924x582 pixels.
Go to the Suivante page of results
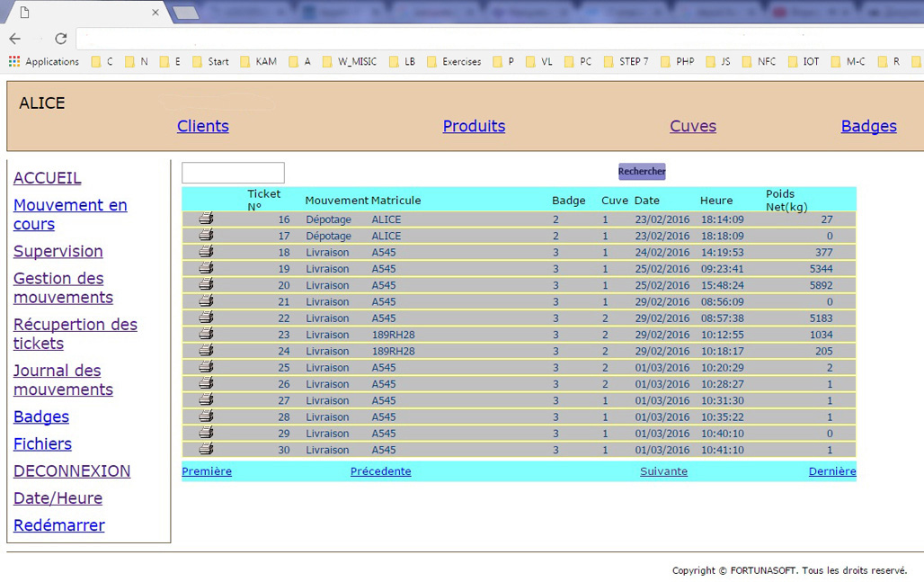663,471
